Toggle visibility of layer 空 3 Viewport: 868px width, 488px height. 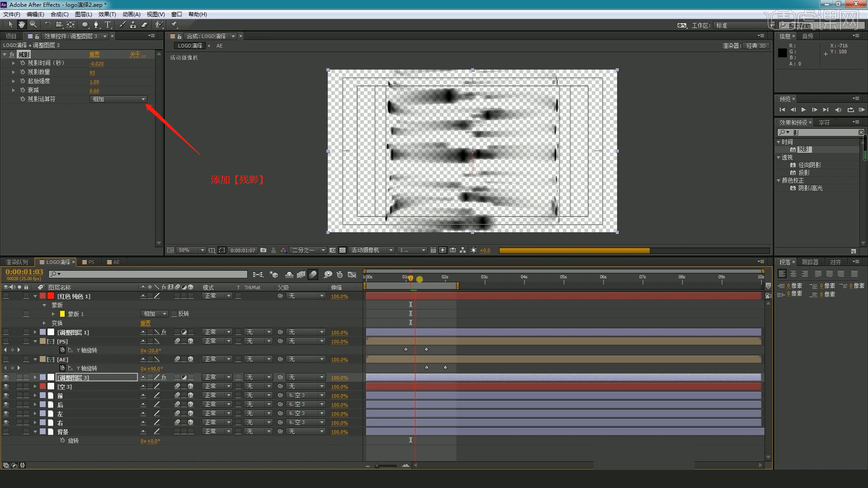coord(6,387)
